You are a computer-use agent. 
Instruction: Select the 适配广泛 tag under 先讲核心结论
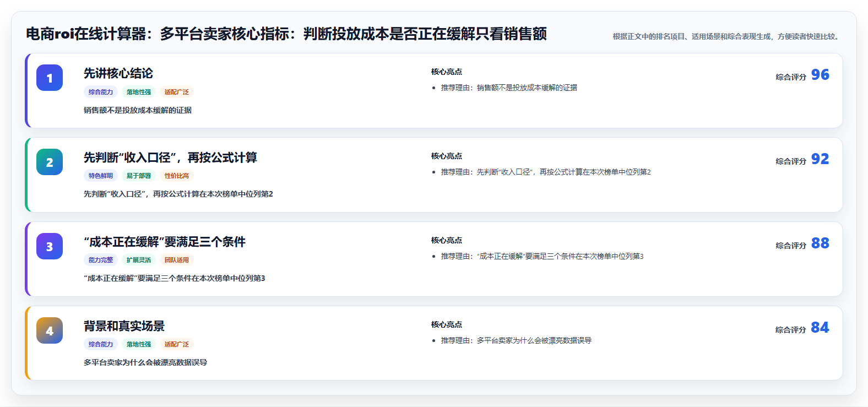tap(177, 92)
